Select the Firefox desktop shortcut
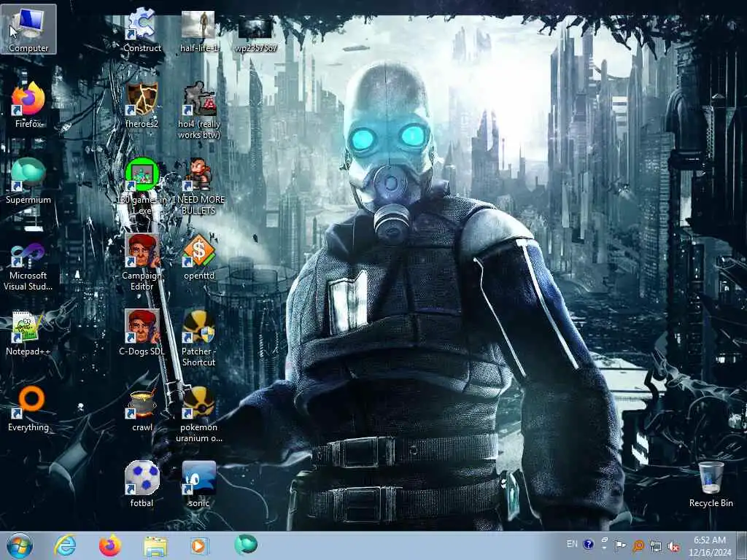 28,105
